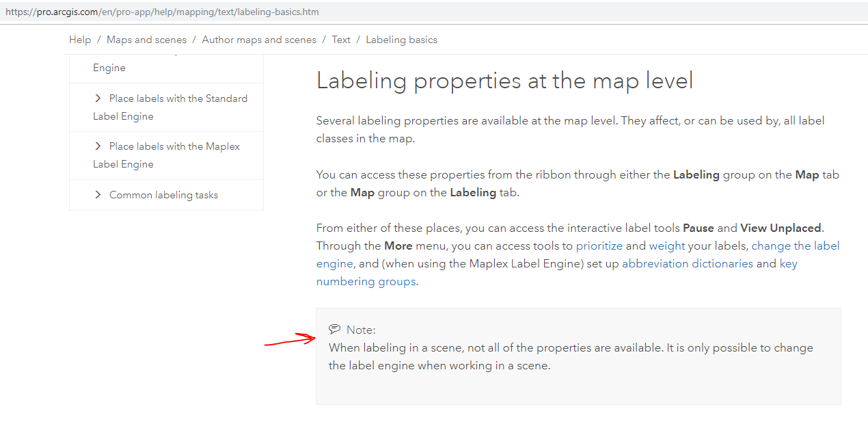Navigate to Author maps and scenes breadcrumb

(x=259, y=40)
